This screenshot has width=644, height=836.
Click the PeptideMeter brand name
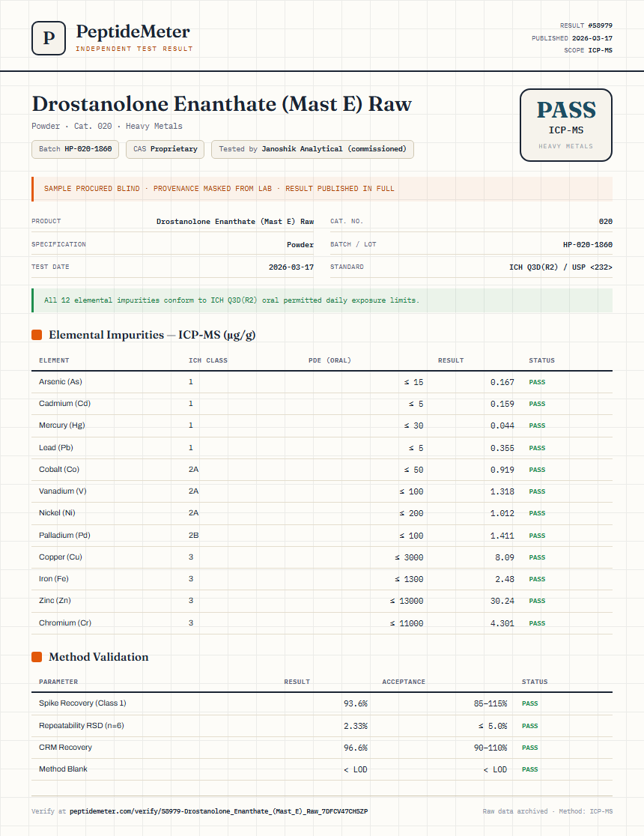pos(133,31)
